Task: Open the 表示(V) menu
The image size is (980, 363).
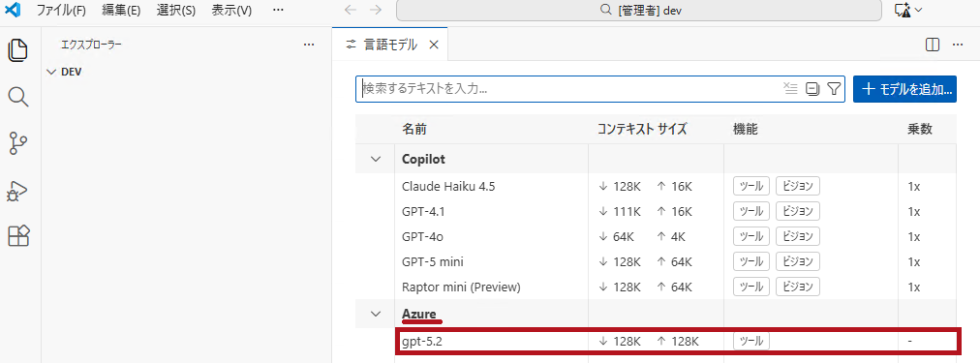Action: pyautogui.click(x=231, y=10)
